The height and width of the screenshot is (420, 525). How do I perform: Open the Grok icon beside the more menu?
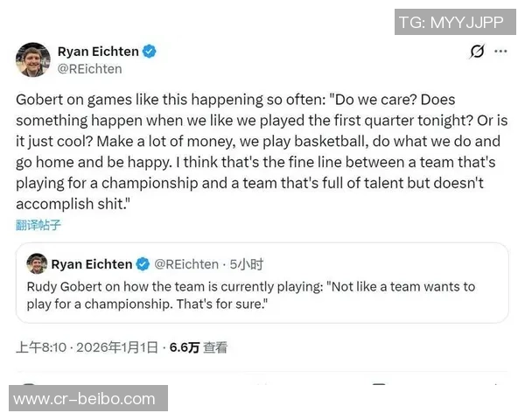tap(477, 52)
